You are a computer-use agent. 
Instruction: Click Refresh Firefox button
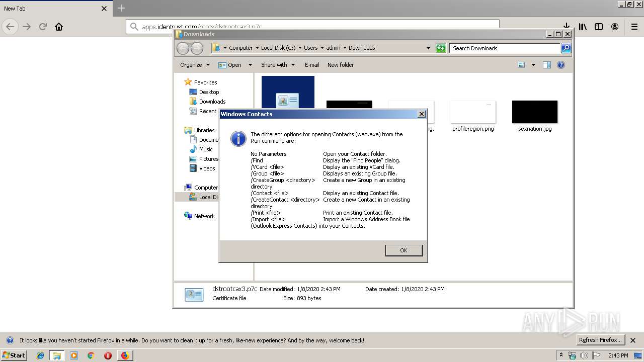[601, 340]
